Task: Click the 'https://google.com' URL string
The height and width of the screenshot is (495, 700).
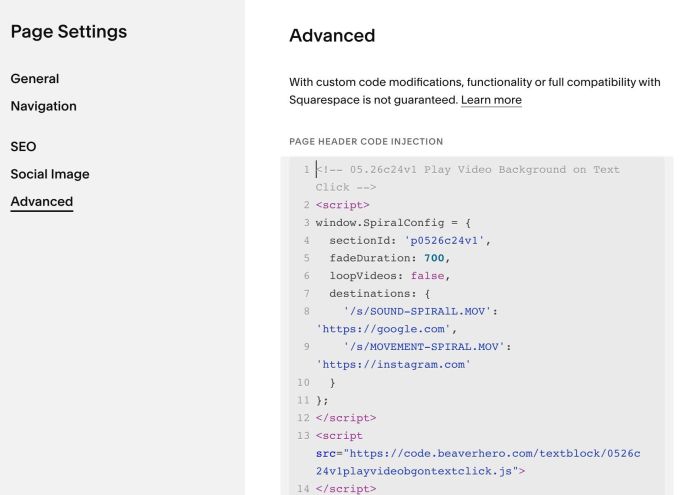Action: tap(383, 329)
